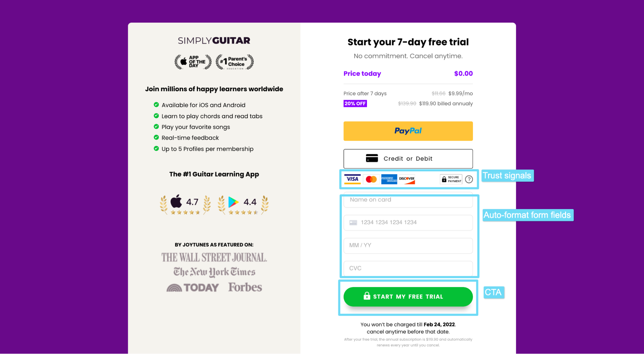Image resolution: width=644 pixels, height=354 pixels.
Task: Click the American Express card icon
Action: tap(389, 179)
